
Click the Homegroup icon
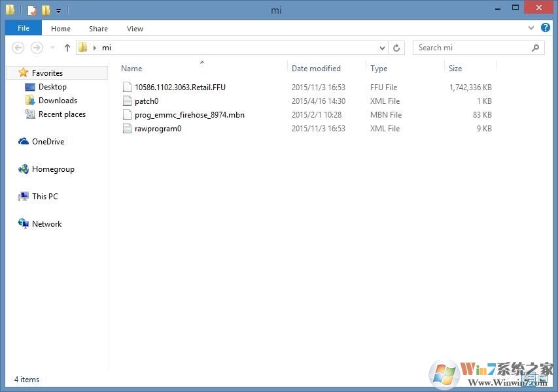click(x=24, y=169)
